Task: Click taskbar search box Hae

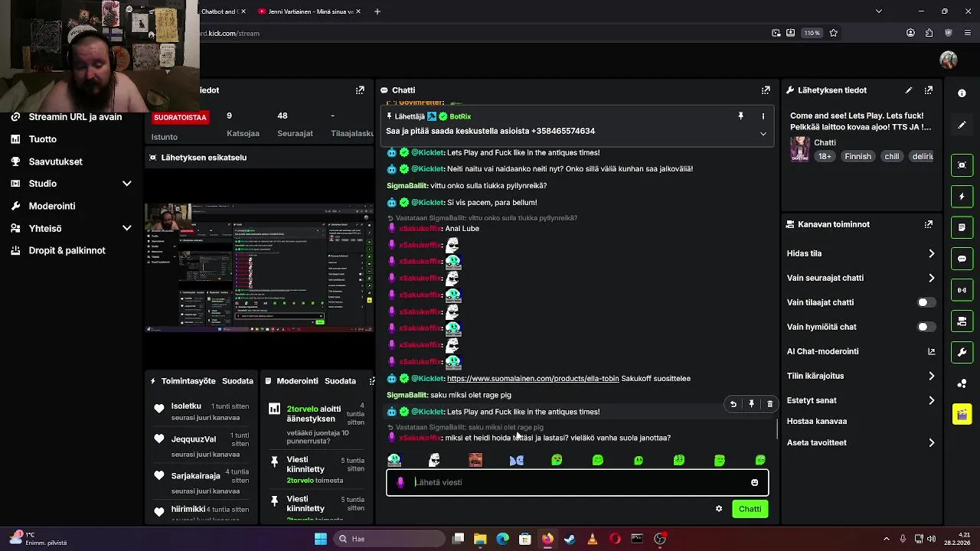Action: 387,539
